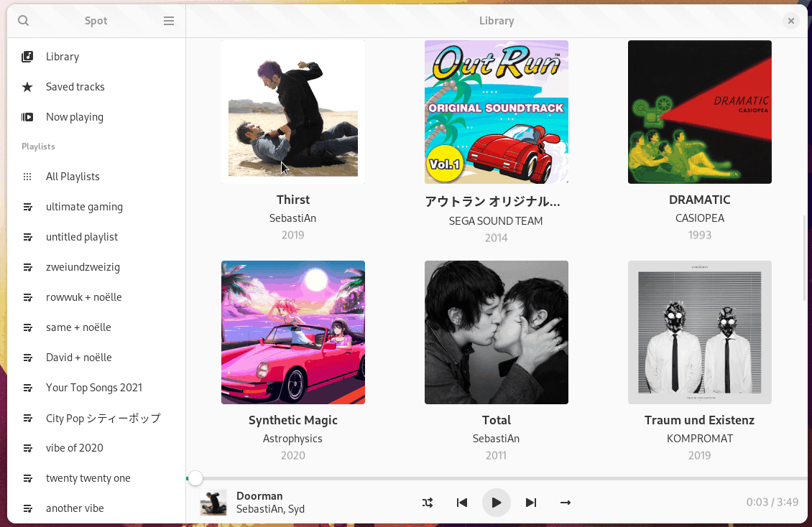Show All Playlists

pos(96,177)
